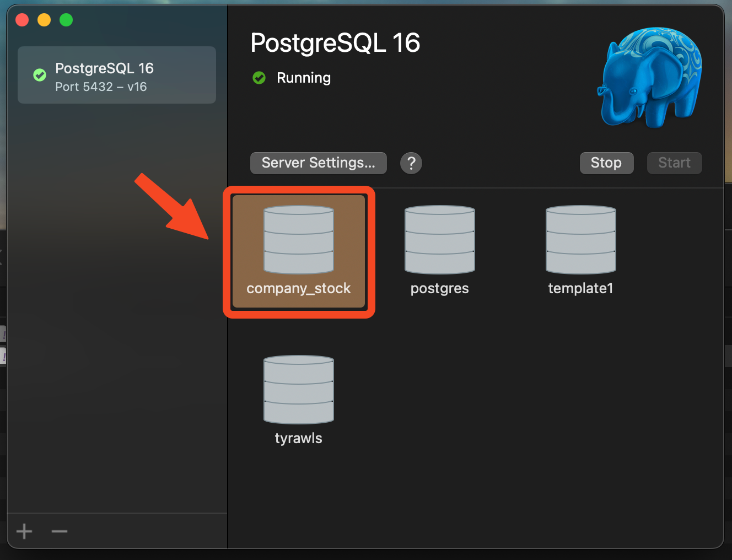This screenshot has height=560, width=732.
Task: Click the blue elephant Postgres logo
Action: 650,77
